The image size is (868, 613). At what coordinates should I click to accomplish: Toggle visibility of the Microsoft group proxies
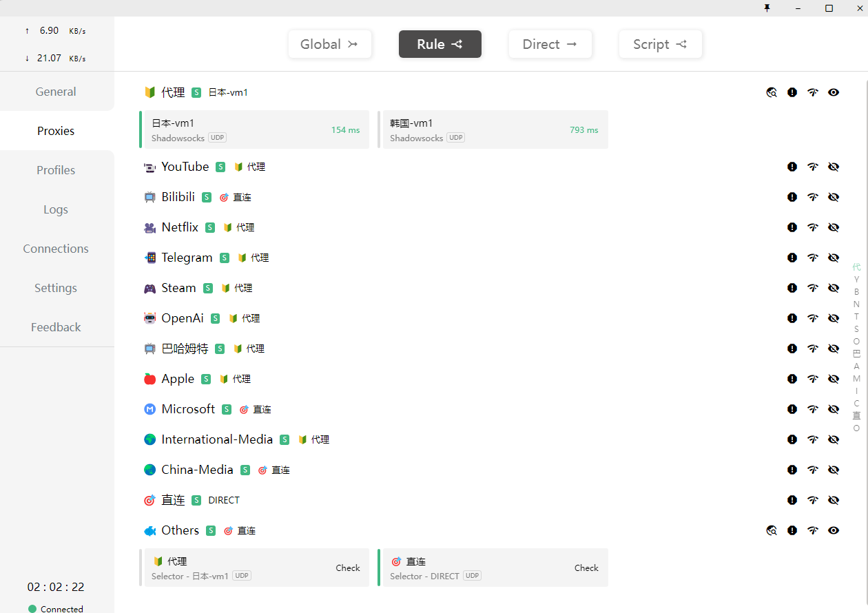pos(834,409)
